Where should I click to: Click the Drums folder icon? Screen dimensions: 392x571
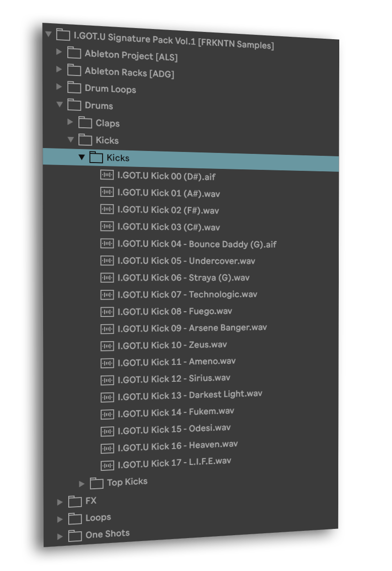click(74, 105)
